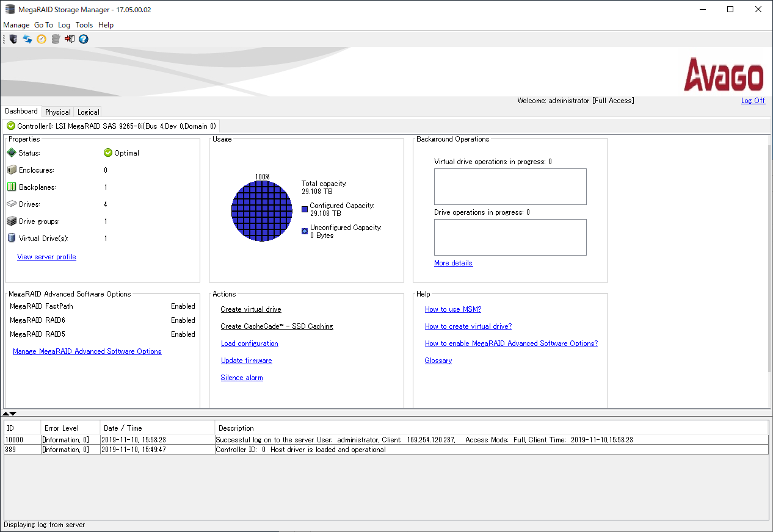The width and height of the screenshot is (773, 532).
Task: Collapse log pane with the down arrow
Action: pos(13,414)
